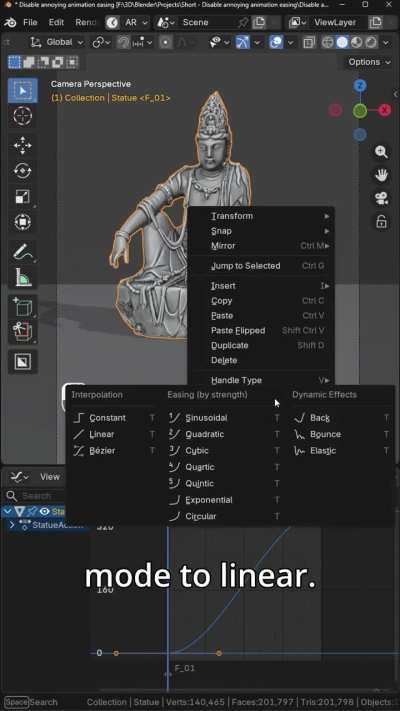Viewport: 400px width, 711px height.
Task: Choose Bézier interpolation
Action: tap(114, 451)
